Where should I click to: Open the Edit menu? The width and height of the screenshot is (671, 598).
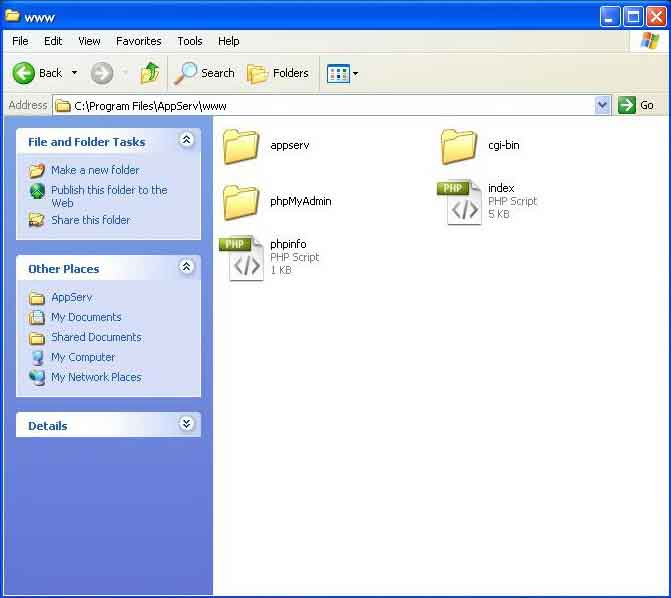pyautogui.click(x=53, y=41)
